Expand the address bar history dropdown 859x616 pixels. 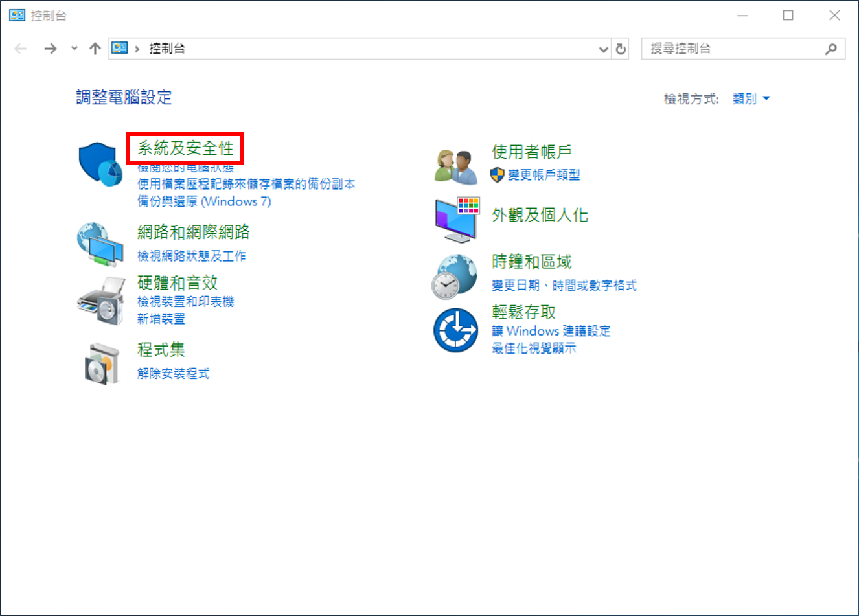click(x=604, y=49)
